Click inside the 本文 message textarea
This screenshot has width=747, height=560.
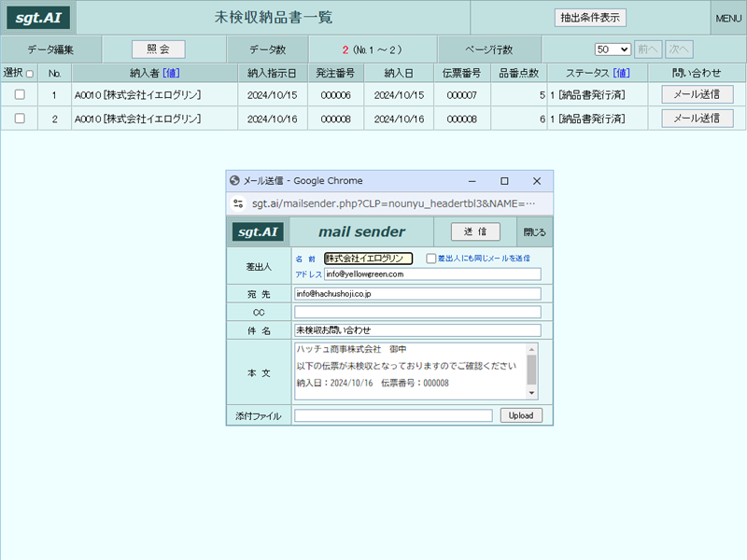[x=411, y=371]
